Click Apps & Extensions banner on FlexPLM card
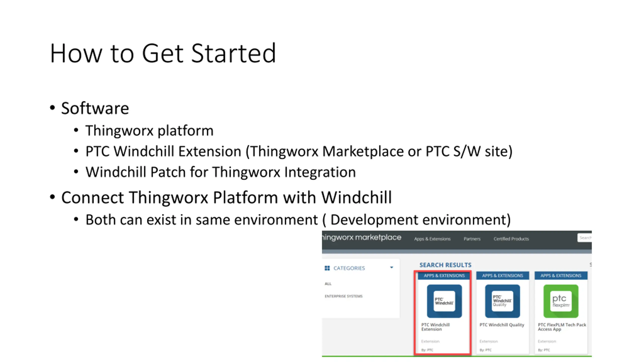This screenshot has width=644, height=362. [x=561, y=276]
